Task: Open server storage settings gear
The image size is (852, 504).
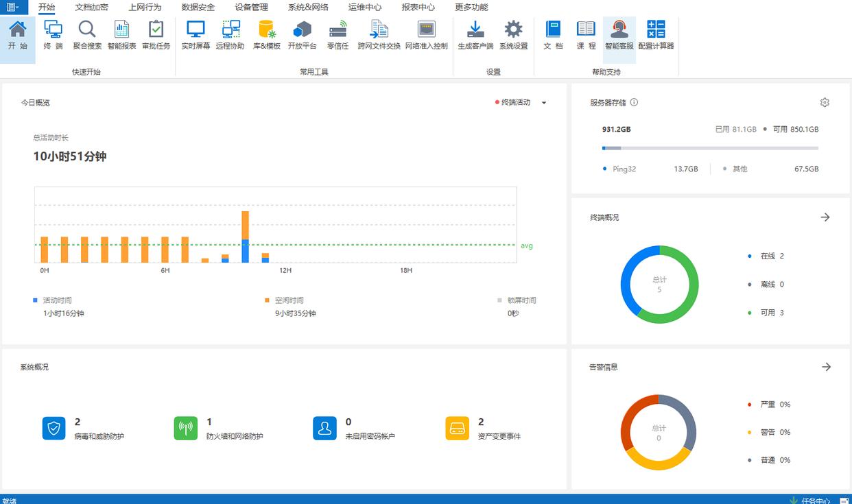Action: click(825, 102)
